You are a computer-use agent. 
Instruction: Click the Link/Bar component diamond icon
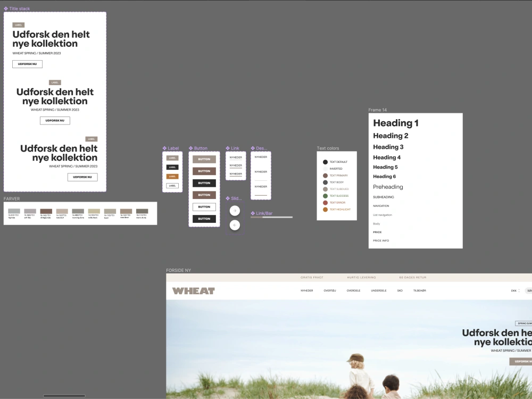(x=253, y=213)
